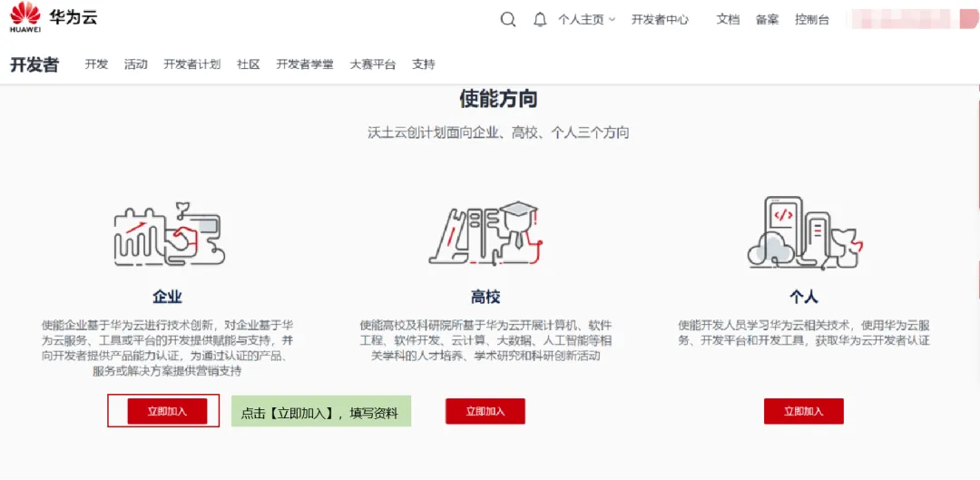
Task: Open the 支持 menu
Action: [423, 64]
